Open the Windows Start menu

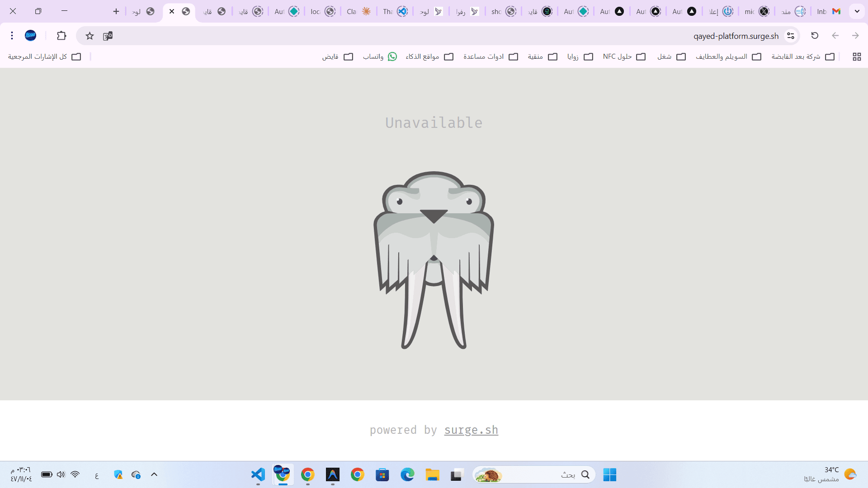click(x=610, y=474)
